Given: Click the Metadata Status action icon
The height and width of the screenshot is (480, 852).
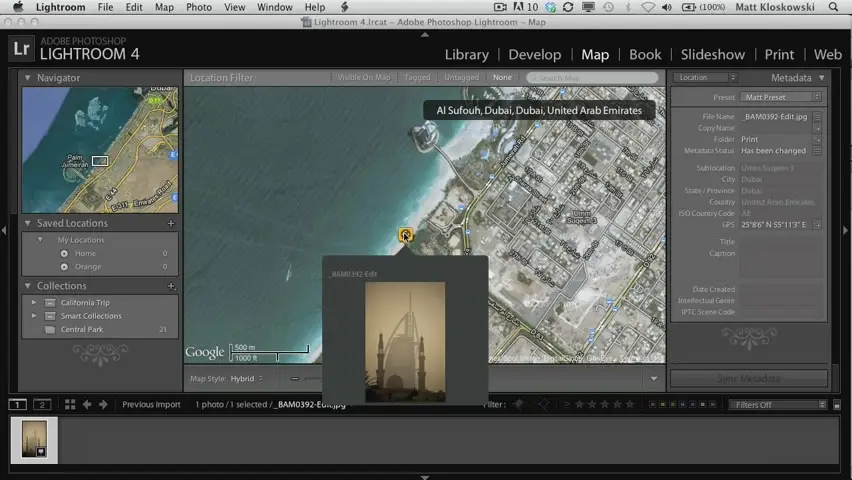Looking at the screenshot, I should point(817,151).
